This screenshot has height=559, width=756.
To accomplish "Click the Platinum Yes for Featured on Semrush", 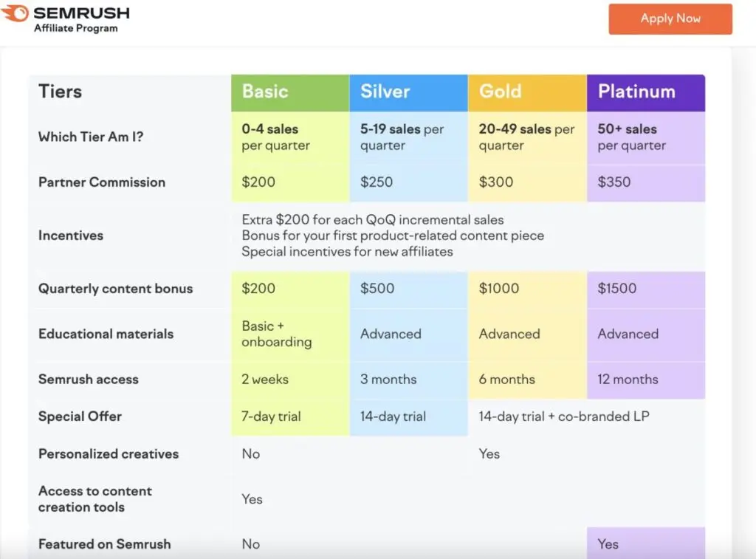I will (x=608, y=544).
